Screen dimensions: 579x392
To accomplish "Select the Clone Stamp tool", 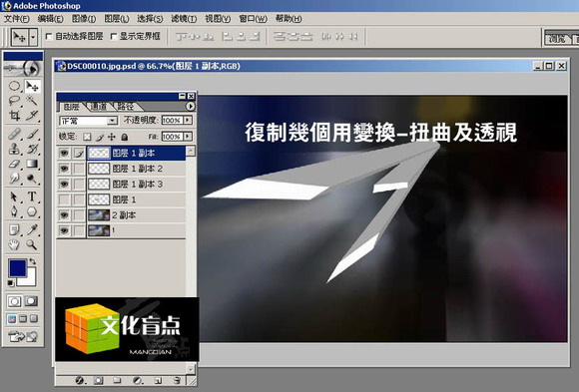I will 14,149.
